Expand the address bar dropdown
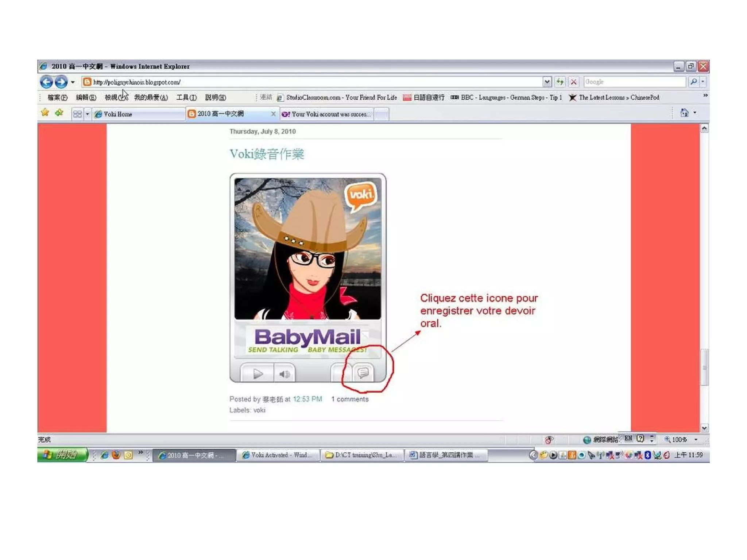747x560 pixels. [x=546, y=82]
